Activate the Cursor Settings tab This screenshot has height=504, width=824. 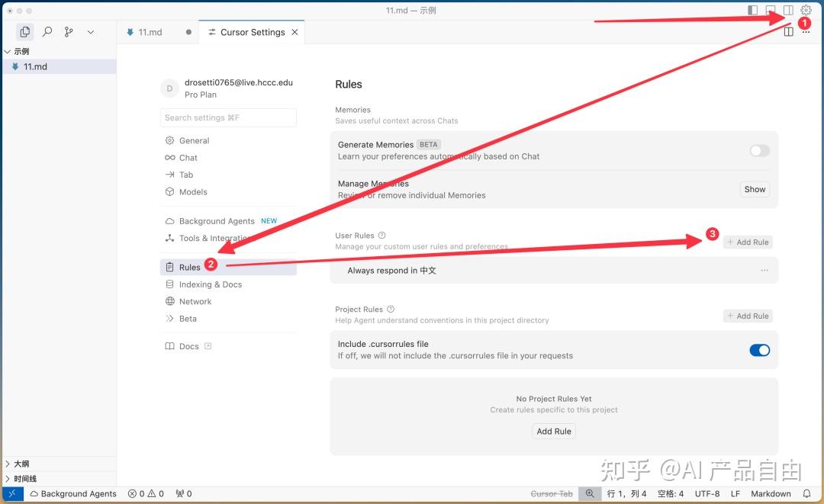tap(253, 32)
